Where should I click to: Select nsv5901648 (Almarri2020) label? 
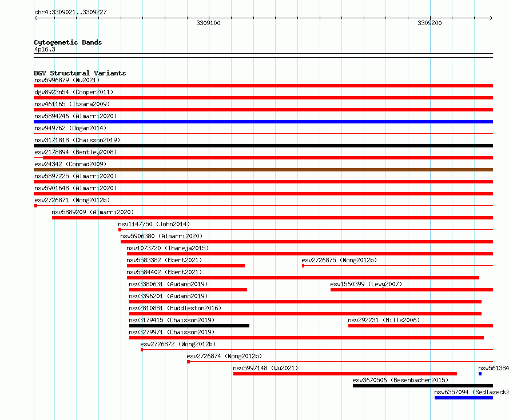click(75, 188)
